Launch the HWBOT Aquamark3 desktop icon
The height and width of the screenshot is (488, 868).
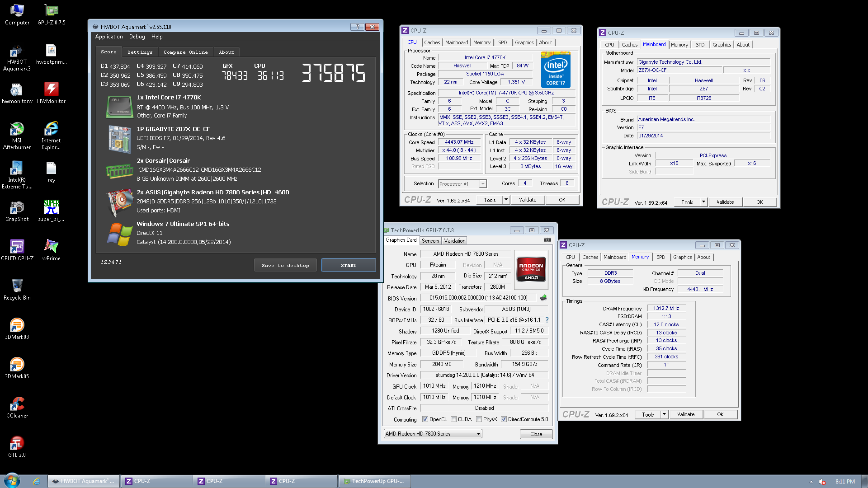coord(17,57)
